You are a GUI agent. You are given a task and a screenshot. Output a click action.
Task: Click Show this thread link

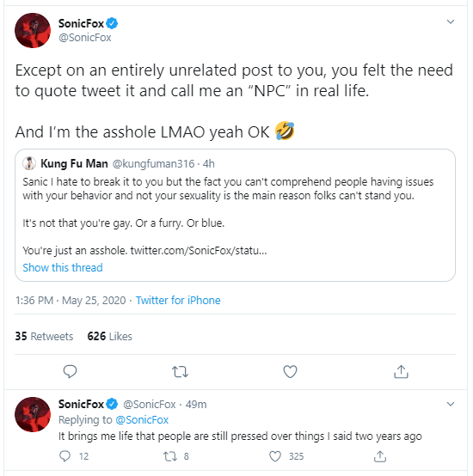click(x=63, y=267)
